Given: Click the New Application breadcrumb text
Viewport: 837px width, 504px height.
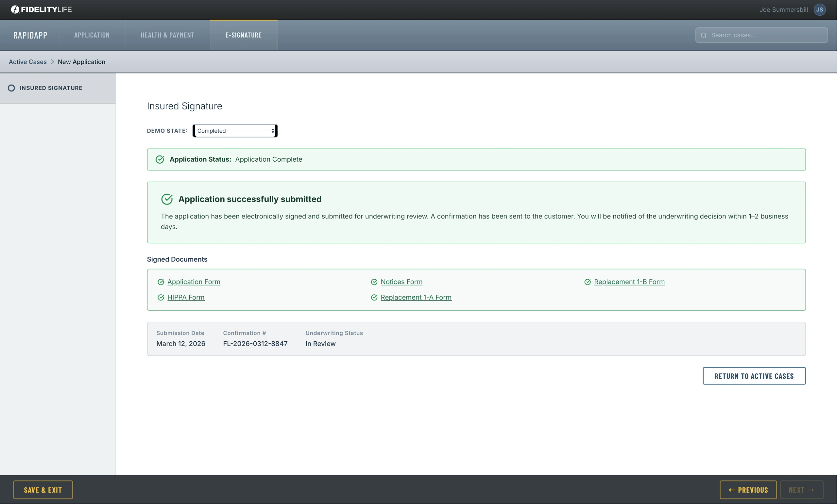Looking at the screenshot, I should [x=81, y=62].
